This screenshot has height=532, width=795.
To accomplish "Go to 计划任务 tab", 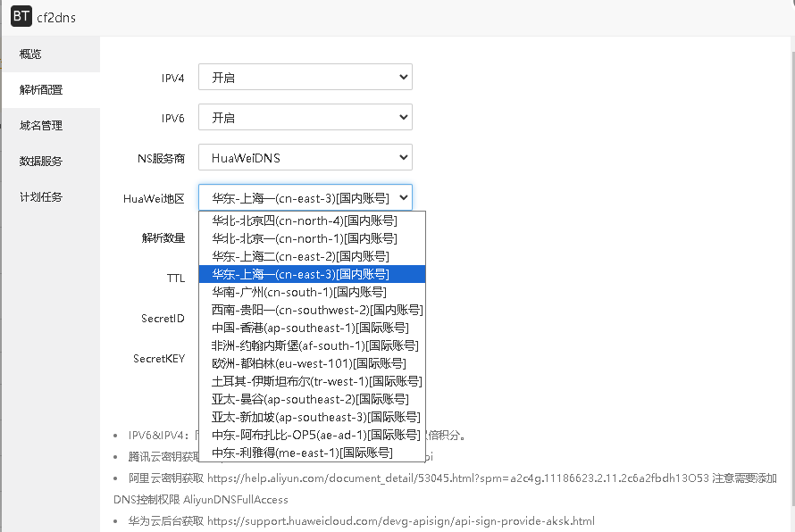I will tap(41, 197).
